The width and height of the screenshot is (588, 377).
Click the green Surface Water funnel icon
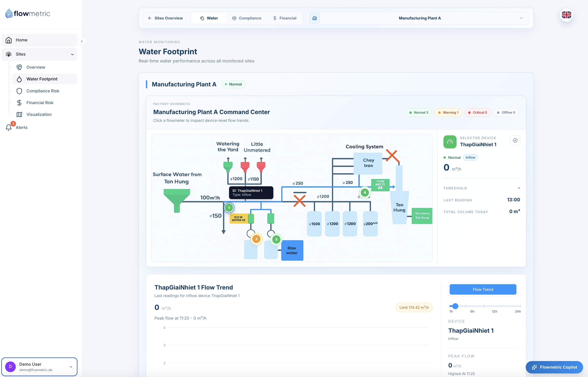pos(177,200)
